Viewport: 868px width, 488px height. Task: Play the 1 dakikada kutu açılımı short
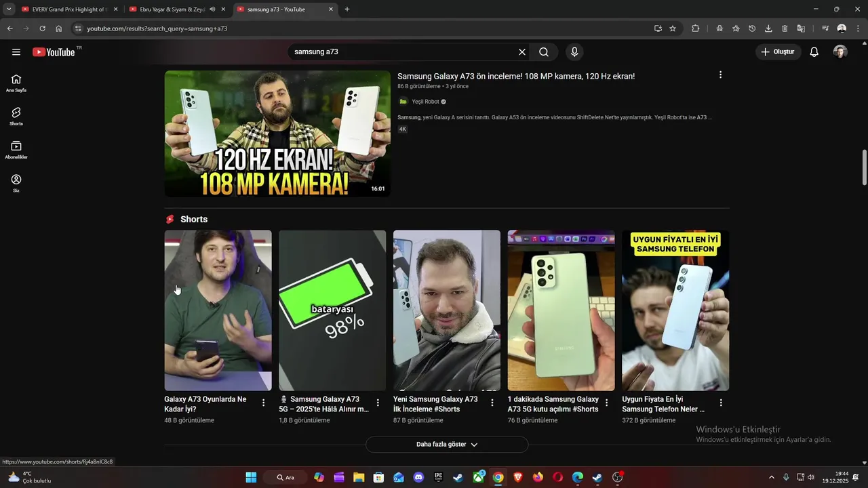(x=561, y=310)
